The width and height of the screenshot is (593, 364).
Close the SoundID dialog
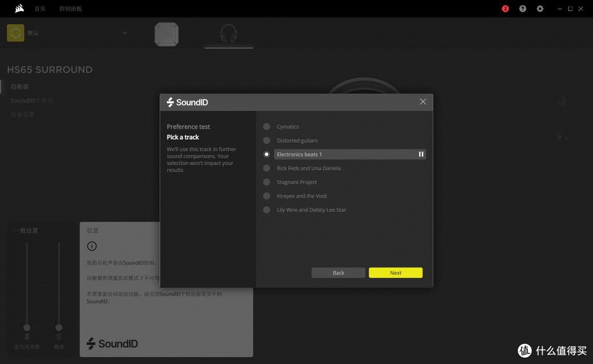423,102
